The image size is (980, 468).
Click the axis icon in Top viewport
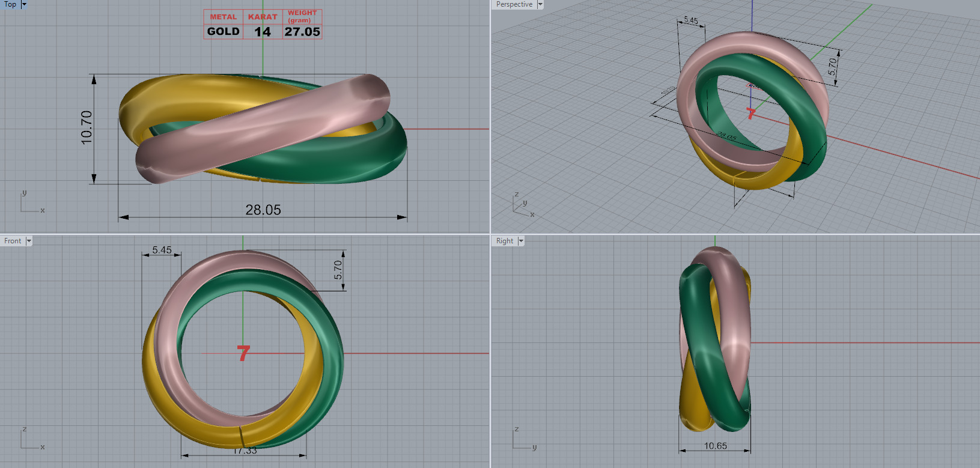pyautogui.click(x=32, y=202)
